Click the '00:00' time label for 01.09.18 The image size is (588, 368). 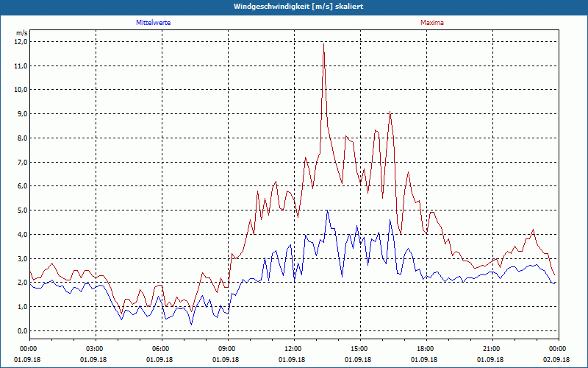(27, 349)
